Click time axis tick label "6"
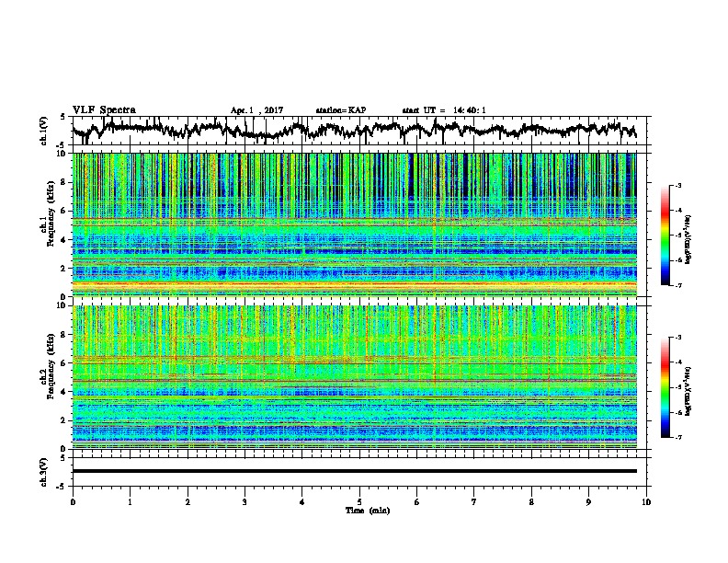Screen dimensions: 728x563 [417, 502]
